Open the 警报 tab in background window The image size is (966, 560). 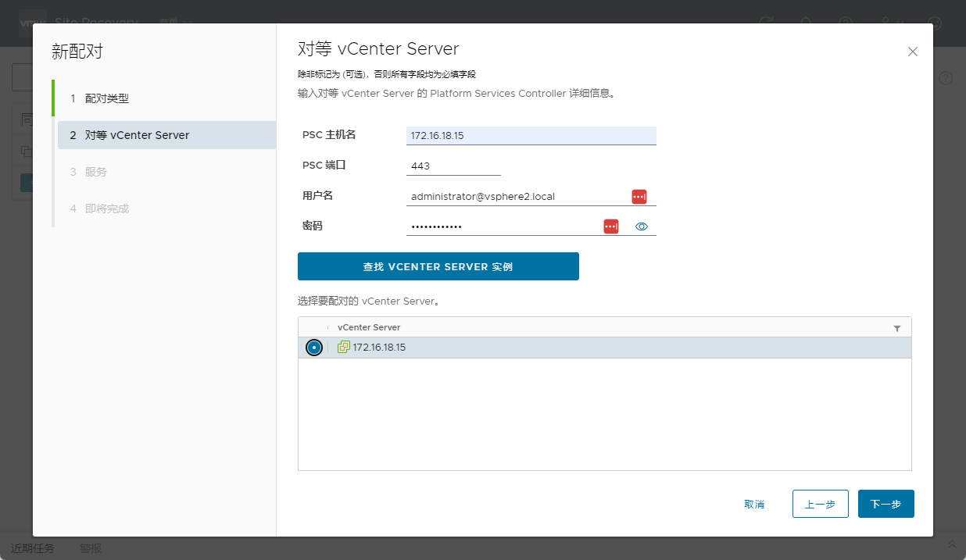(91, 548)
